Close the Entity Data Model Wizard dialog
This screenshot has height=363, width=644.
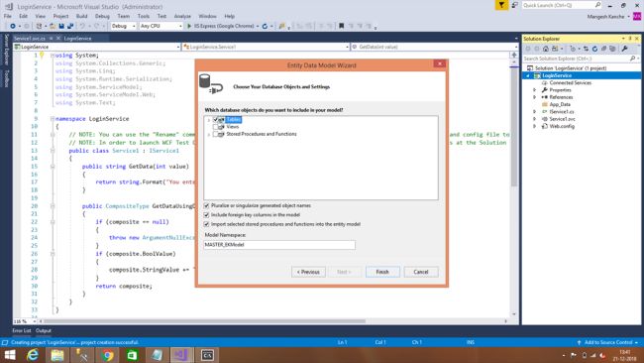tap(440, 63)
